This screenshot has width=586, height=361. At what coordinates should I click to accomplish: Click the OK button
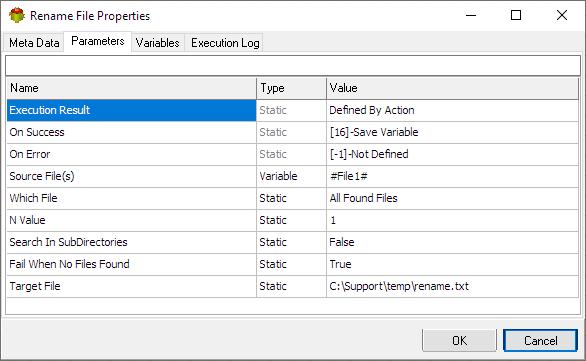coord(459,340)
